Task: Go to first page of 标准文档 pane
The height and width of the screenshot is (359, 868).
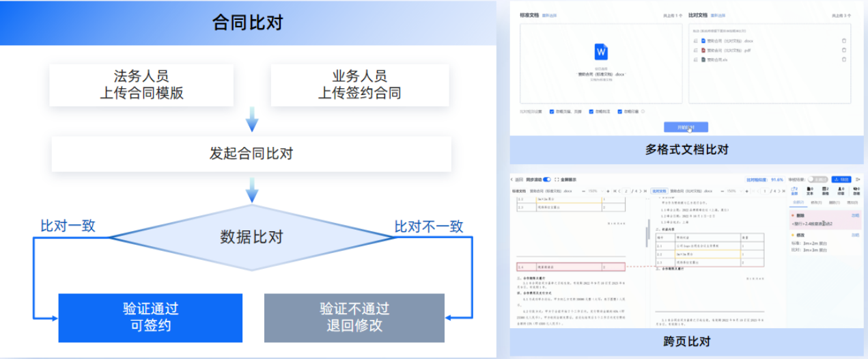Action: [615, 191]
